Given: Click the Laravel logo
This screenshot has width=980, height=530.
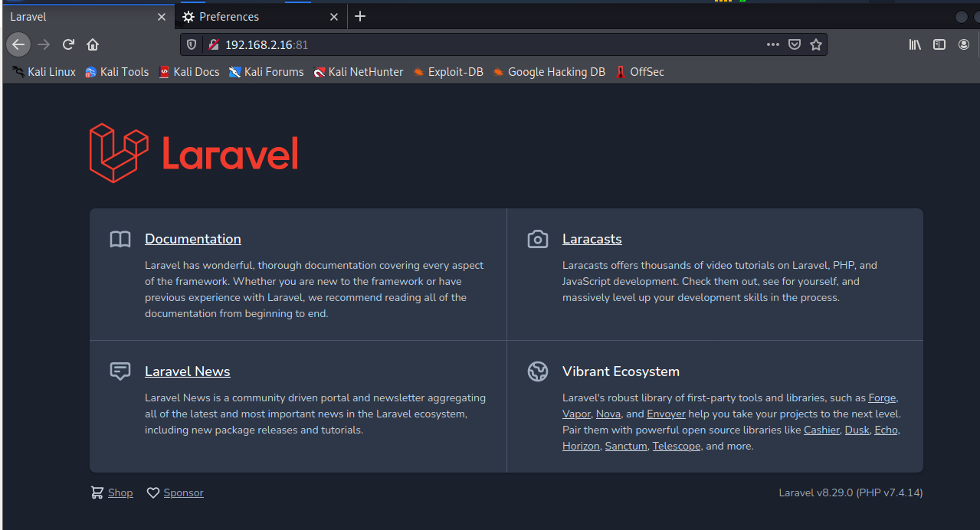Looking at the screenshot, I should [193, 153].
